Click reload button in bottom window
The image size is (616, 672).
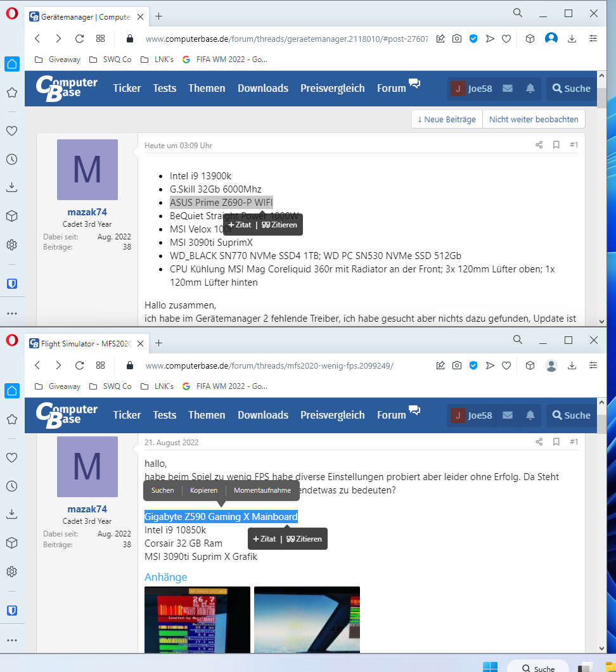click(x=79, y=365)
